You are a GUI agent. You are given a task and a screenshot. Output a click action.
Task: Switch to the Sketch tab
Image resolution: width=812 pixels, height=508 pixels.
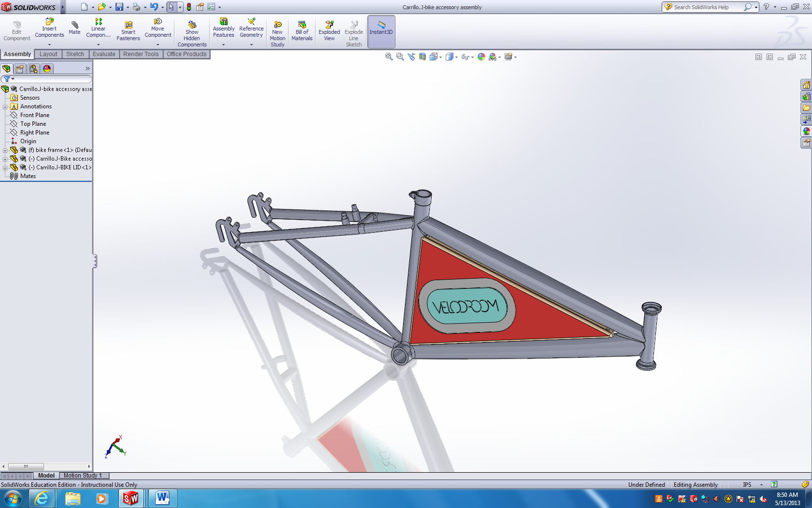click(x=75, y=54)
